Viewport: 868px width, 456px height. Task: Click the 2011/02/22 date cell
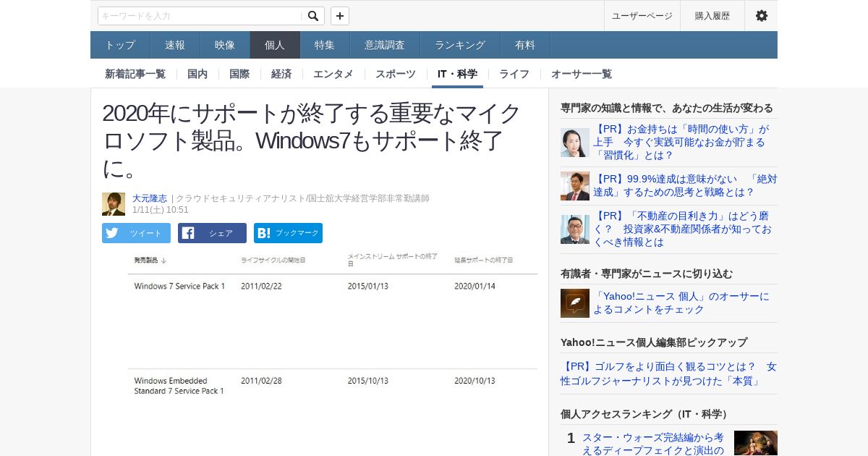point(261,286)
